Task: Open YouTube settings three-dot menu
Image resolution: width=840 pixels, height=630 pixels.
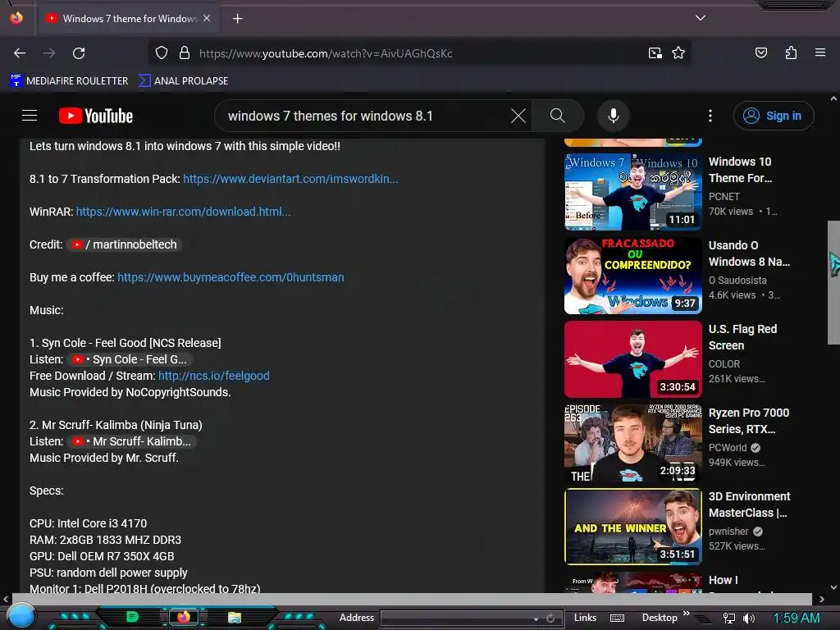Action: [x=710, y=116]
